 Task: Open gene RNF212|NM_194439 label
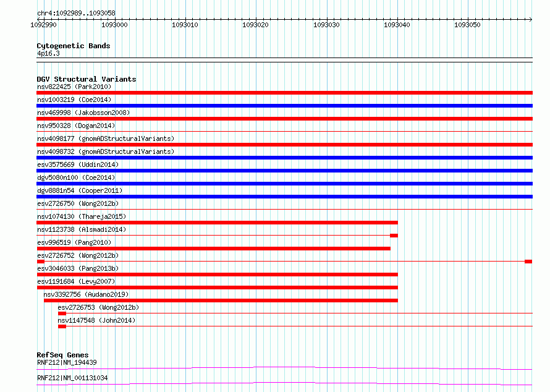click(67, 362)
